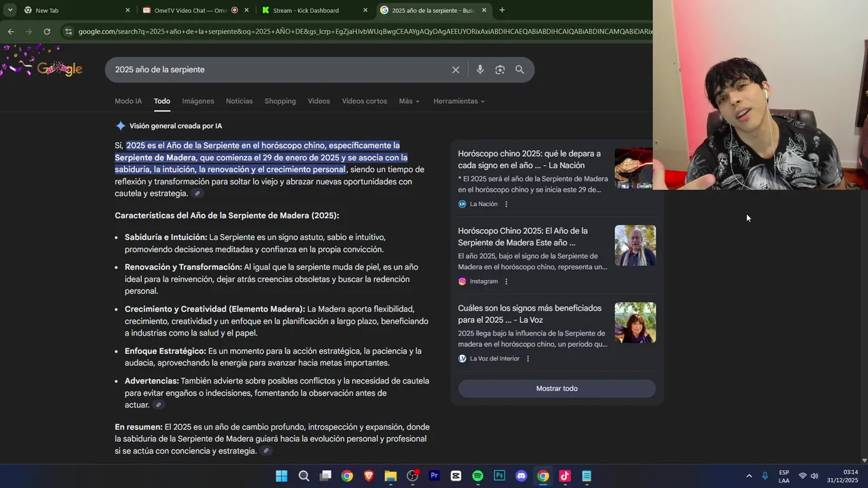This screenshot has height=488, width=868.
Task: Select the Videos cortos tab
Action: tap(364, 101)
